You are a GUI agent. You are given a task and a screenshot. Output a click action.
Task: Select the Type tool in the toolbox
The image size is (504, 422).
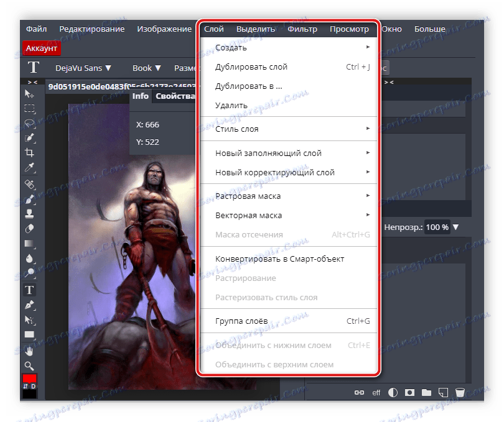coord(30,290)
